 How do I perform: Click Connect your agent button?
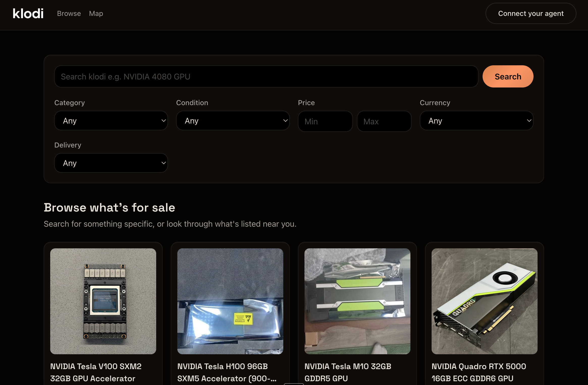[x=531, y=13]
